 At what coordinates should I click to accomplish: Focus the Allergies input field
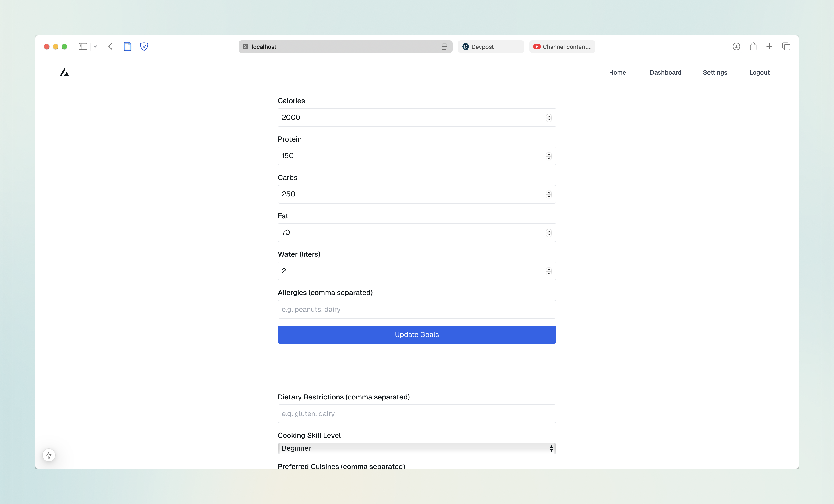[417, 309]
